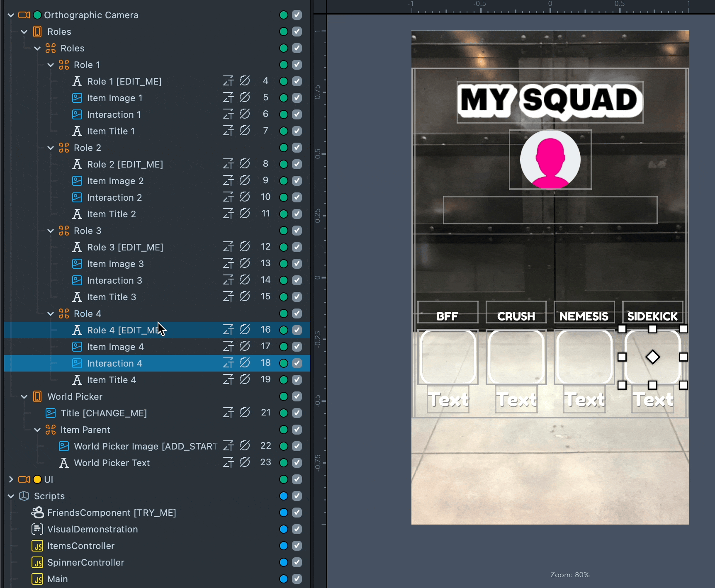Click the render layer icon on Interaction 3 row
Image resolution: width=715 pixels, height=588 pixels.
click(x=228, y=280)
